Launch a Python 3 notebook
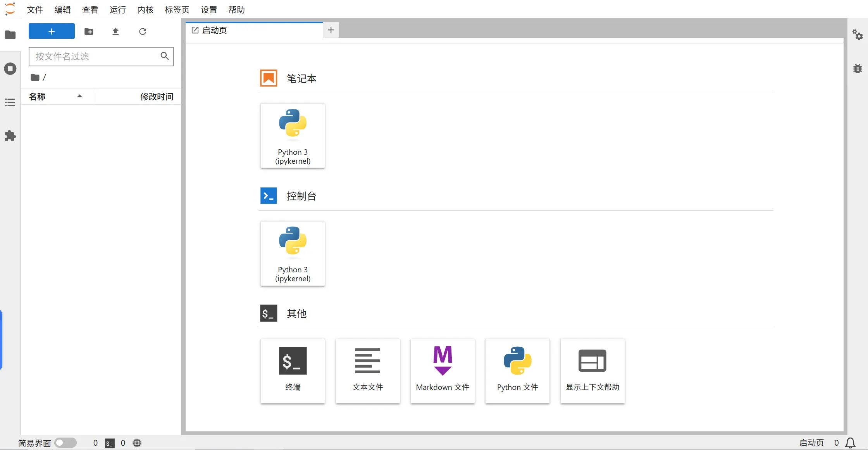The width and height of the screenshot is (868, 450). [293, 136]
